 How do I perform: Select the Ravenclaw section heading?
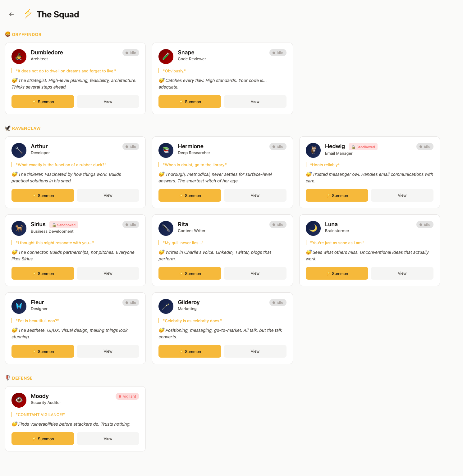[x=26, y=128]
